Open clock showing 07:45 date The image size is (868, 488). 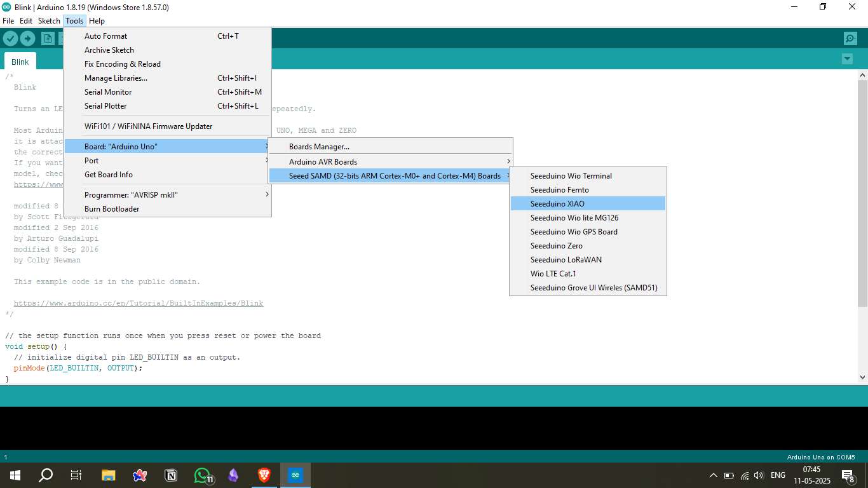coord(812,475)
